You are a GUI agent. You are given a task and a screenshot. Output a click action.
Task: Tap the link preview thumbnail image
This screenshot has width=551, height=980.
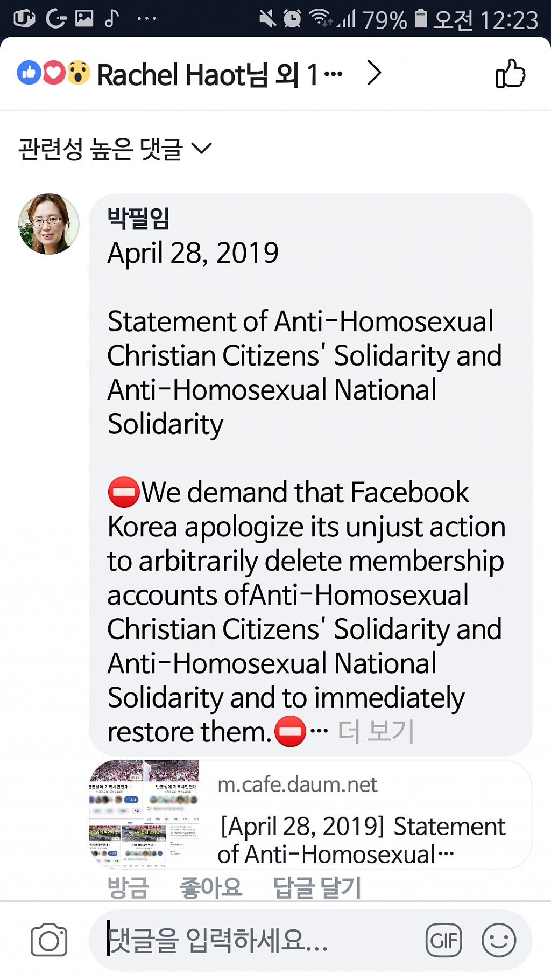(144, 814)
